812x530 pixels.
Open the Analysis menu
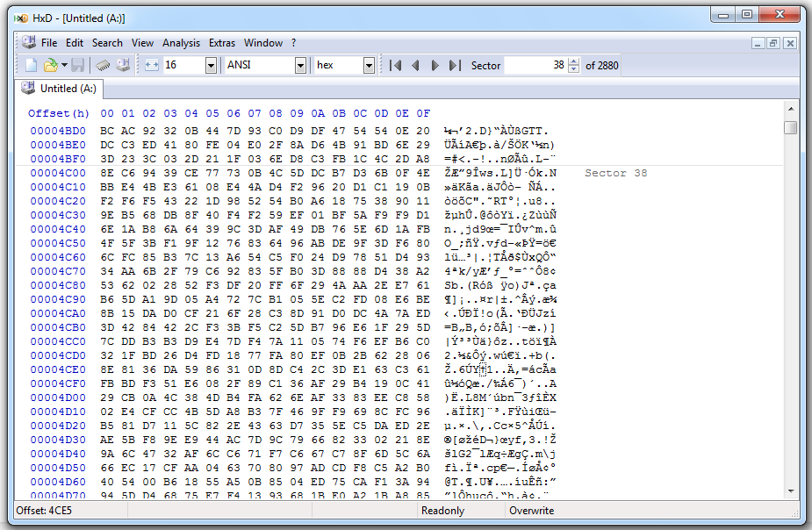click(x=181, y=43)
